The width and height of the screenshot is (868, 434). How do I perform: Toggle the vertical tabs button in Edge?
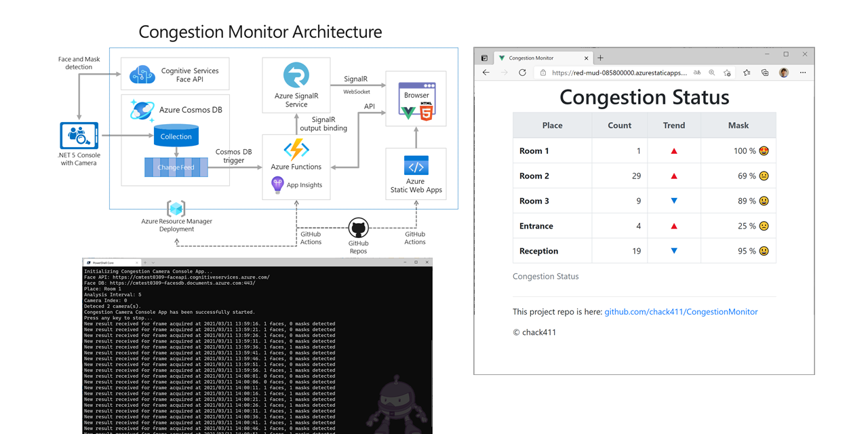pos(484,58)
